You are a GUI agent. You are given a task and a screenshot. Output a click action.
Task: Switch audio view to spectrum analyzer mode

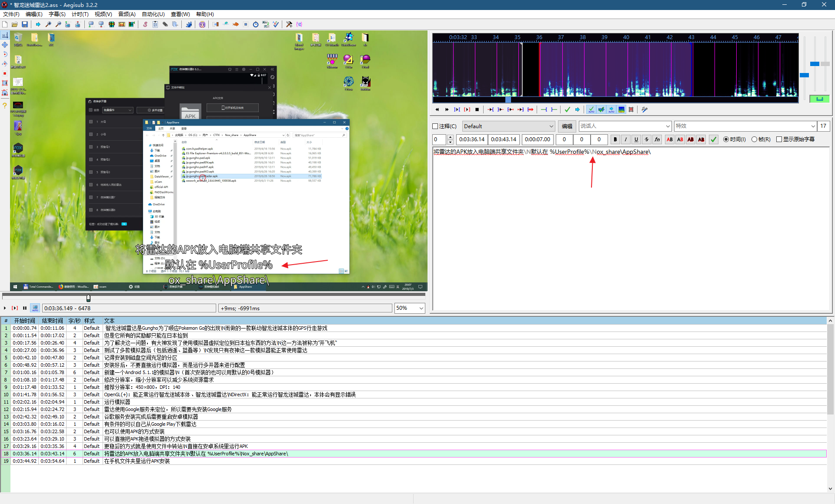(621, 109)
